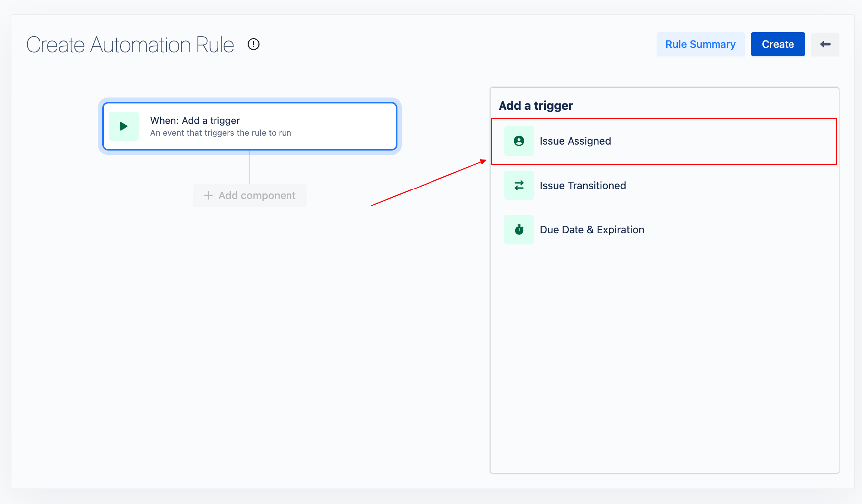Click the info icon beside the page title
This screenshot has height=504, width=862.
(254, 44)
